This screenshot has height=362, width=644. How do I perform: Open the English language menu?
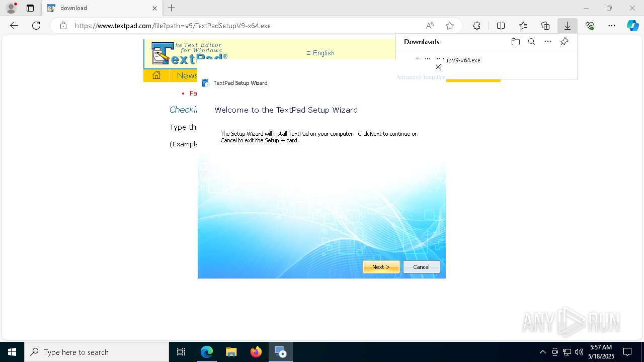pyautogui.click(x=320, y=53)
